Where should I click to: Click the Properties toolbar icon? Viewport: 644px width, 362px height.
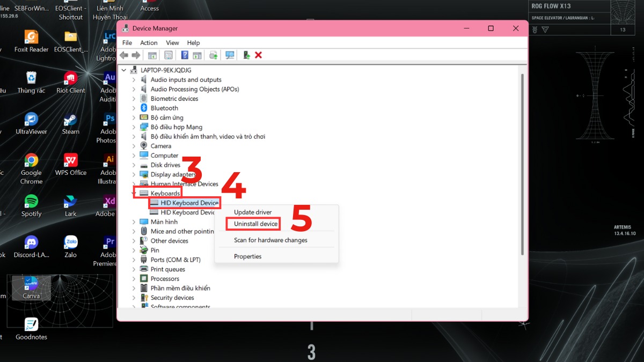(x=168, y=55)
